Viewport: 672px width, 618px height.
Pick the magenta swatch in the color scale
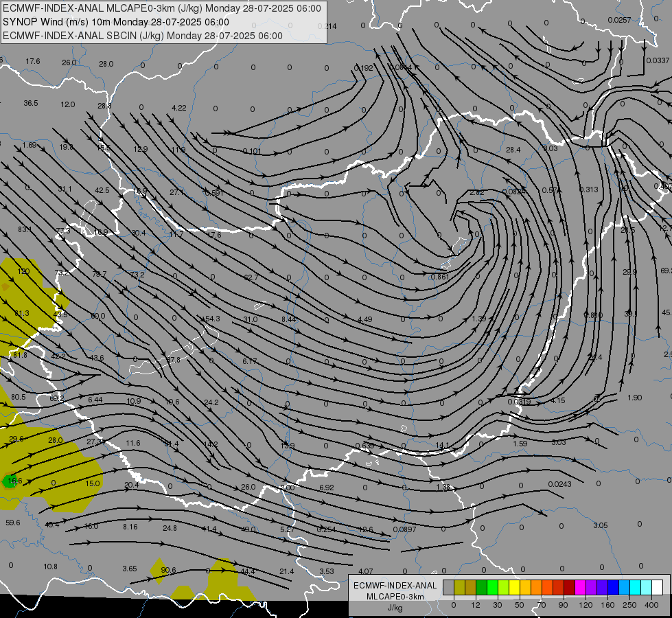(x=580, y=587)
